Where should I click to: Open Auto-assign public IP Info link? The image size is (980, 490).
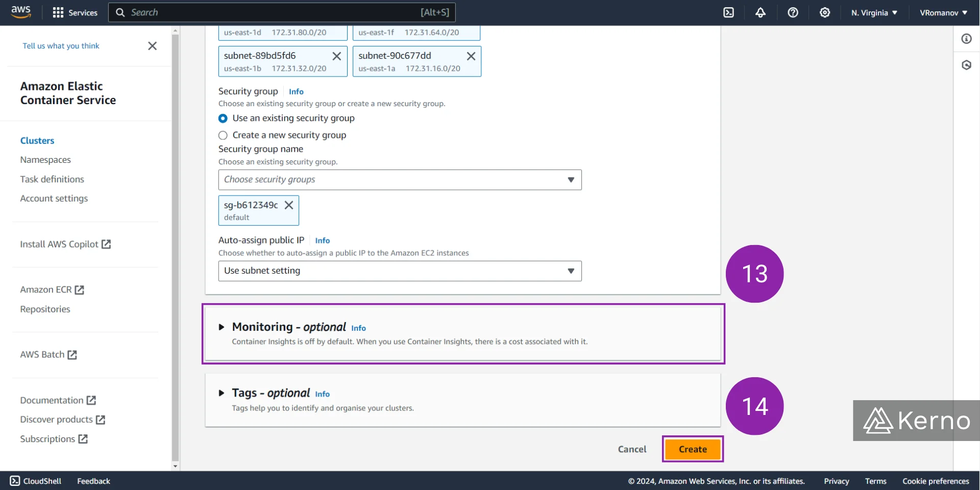pyautogui.click(x=322, y=240)
